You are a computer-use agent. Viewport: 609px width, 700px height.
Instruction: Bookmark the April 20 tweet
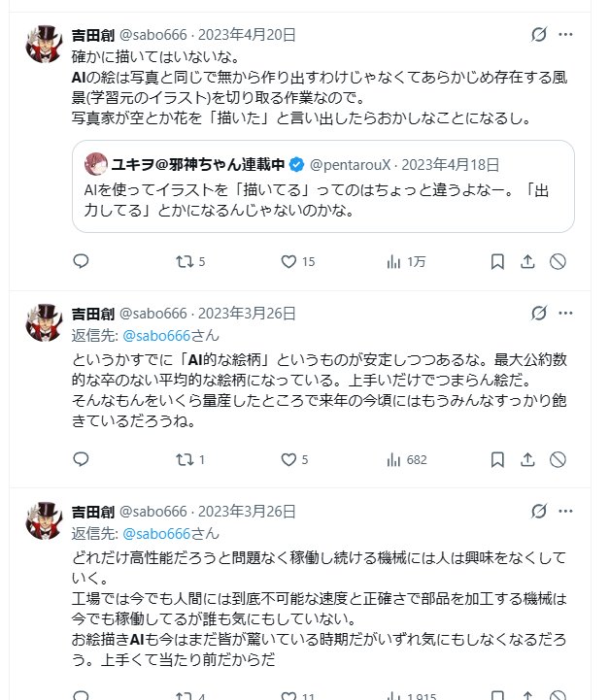[497, 261]
